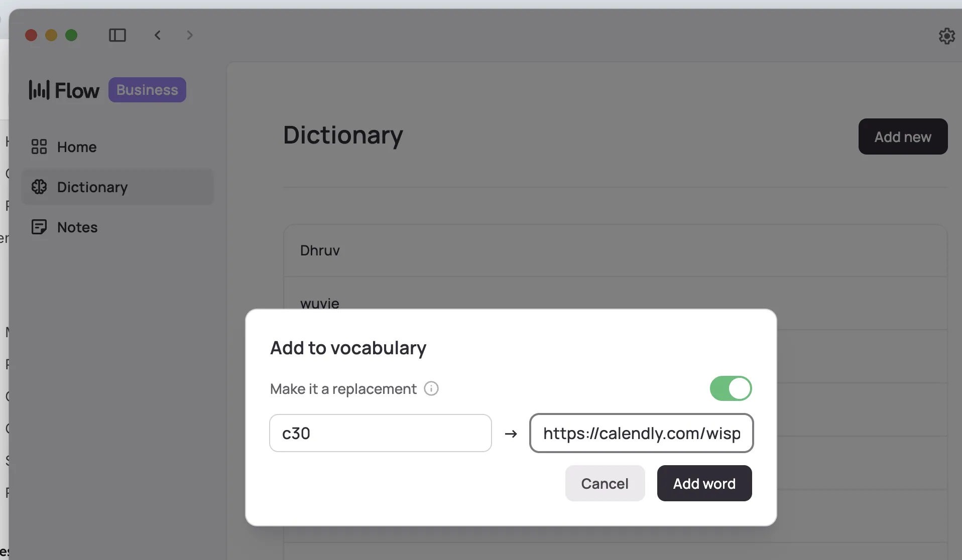Disable the Make it a replacement toggle
Image resolution: width=962 pixels, height=560 pixels.
[x=731, y=388]
